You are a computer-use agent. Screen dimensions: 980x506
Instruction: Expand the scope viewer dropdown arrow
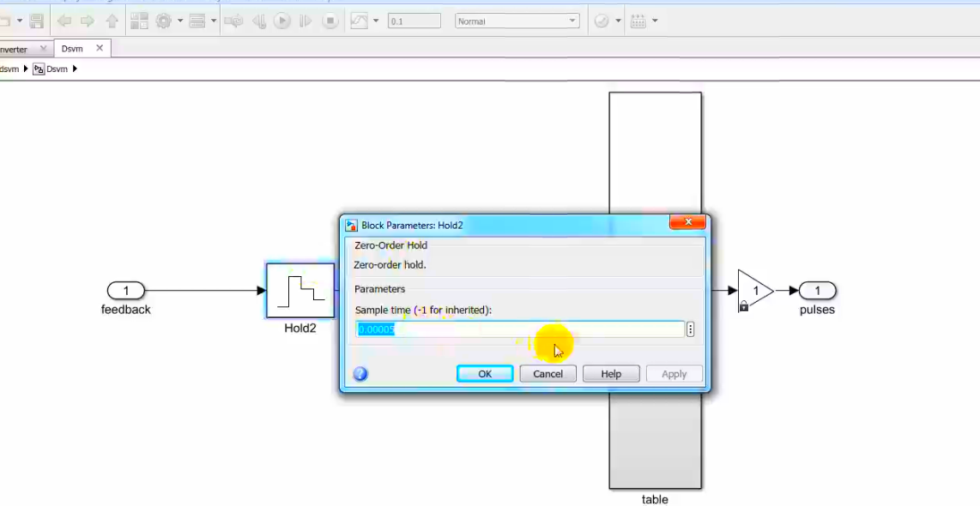pyautogui.click(x=376, y=21)
